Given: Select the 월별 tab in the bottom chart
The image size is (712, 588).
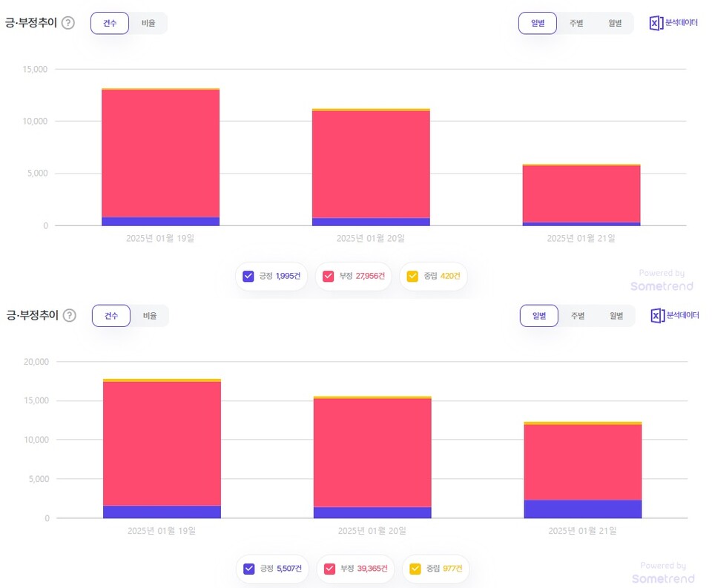Looking at the screenshot, I should click(x=616, y=316).
